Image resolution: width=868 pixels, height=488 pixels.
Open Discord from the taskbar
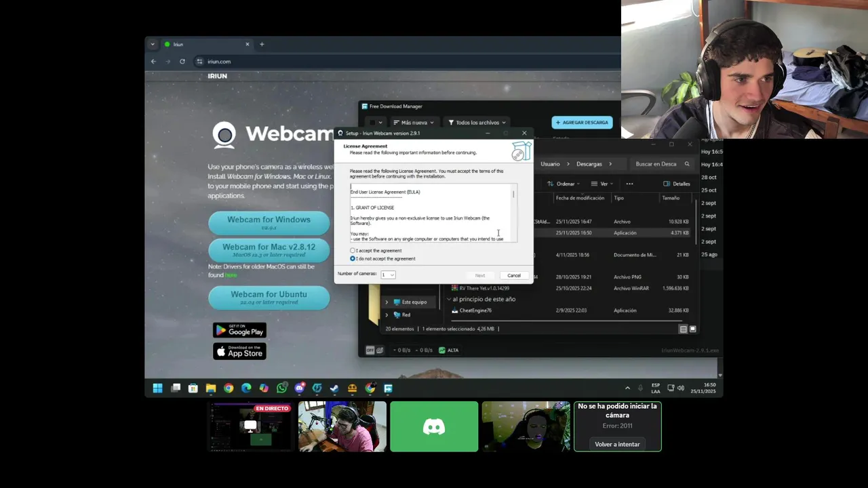[299, 388]
